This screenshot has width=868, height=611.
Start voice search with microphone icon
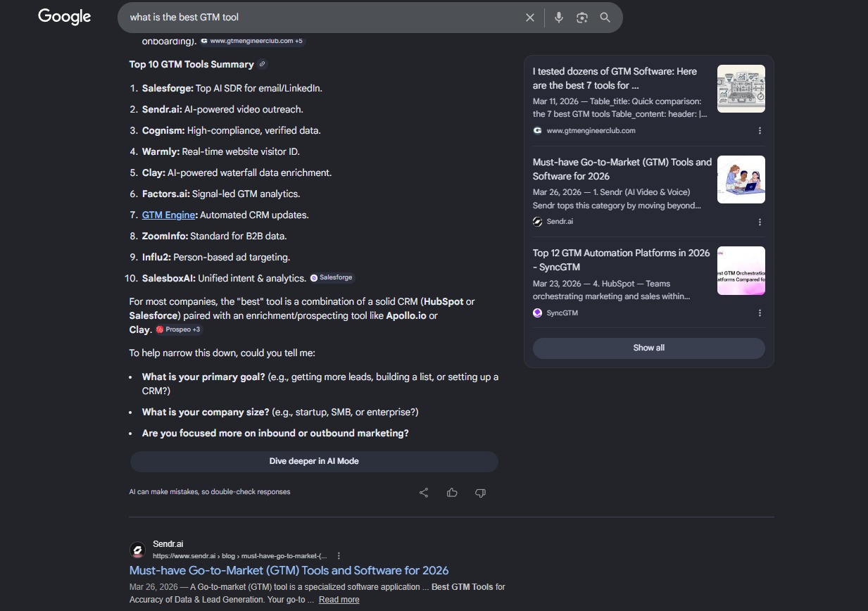(559, 18)
